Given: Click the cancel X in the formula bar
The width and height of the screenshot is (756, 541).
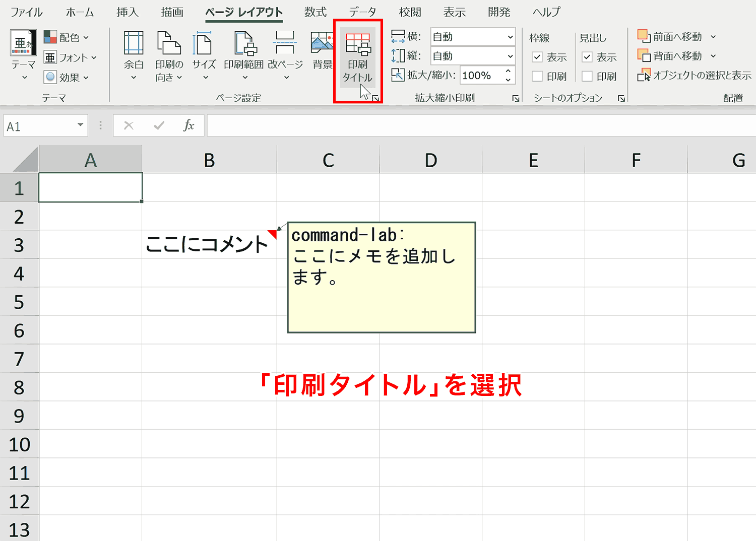Looking at the screenshot, I should [129, 126].
